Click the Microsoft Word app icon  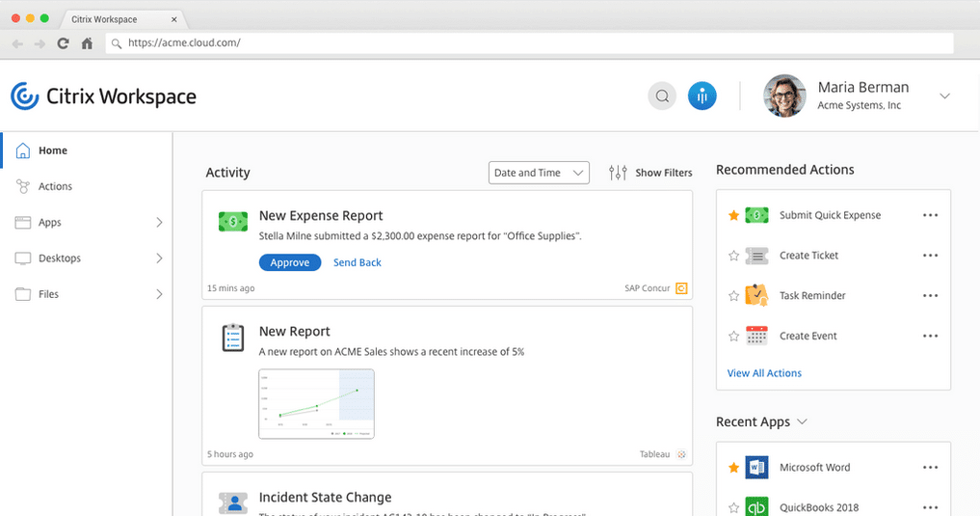point(756,467)
